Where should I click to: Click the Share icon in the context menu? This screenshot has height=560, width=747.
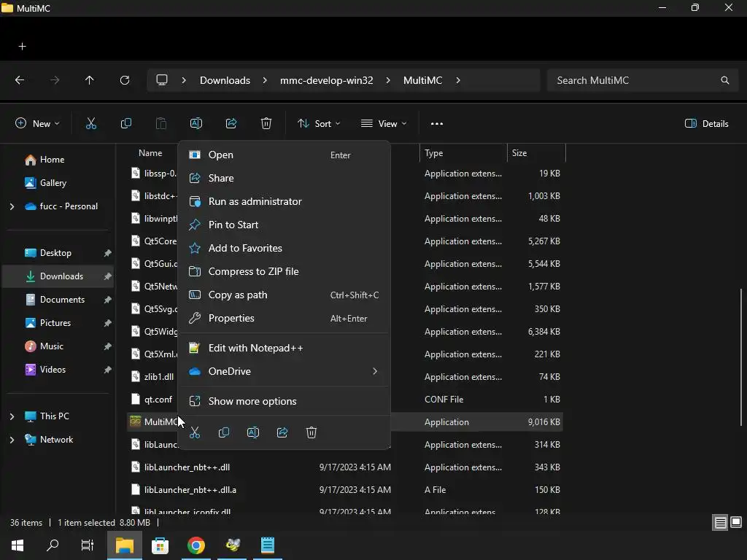coord(282,432)
